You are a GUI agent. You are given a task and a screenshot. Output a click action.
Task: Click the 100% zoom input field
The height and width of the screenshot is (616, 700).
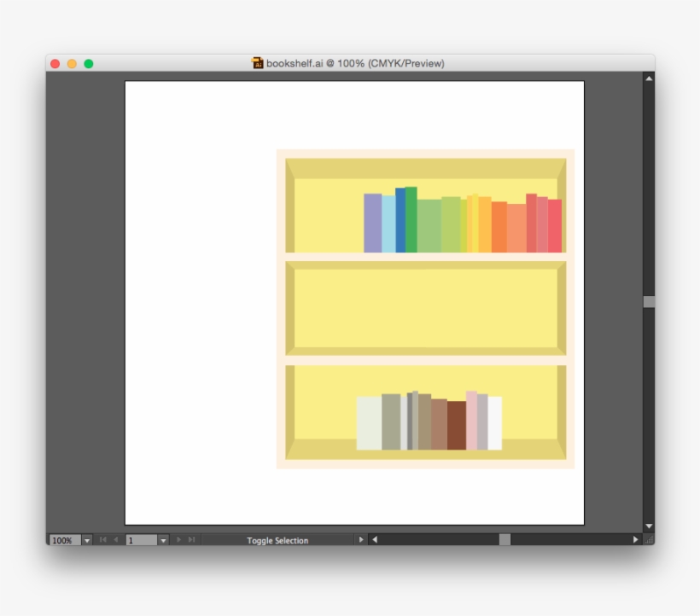(64, 540)
